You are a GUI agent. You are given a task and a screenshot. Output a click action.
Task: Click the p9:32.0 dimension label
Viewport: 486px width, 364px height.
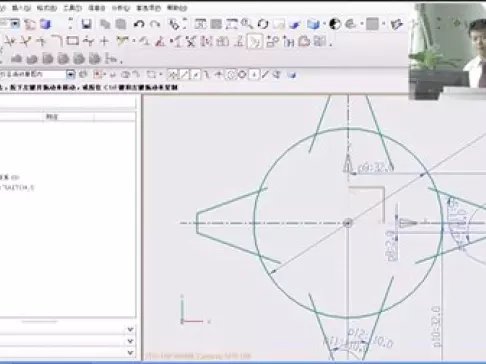click(374, 168)
